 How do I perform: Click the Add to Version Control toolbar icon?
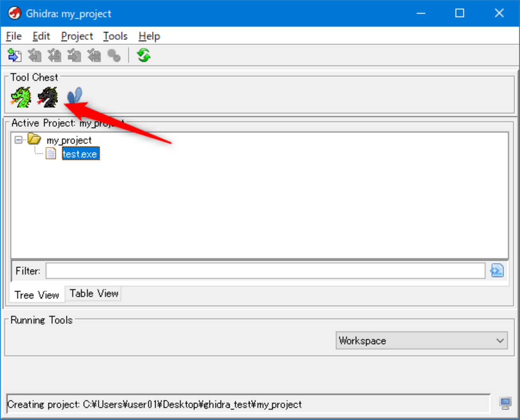(x=15, y=55)
